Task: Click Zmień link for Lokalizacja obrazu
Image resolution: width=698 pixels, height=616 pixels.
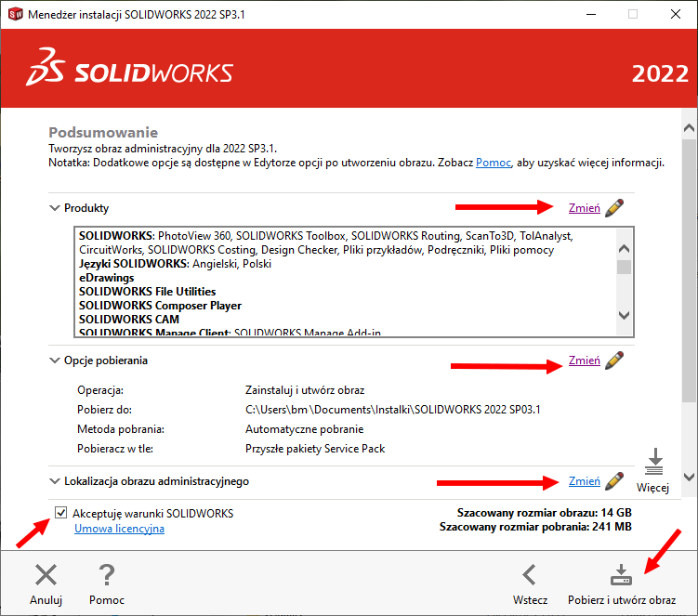Action: [584, 481]
